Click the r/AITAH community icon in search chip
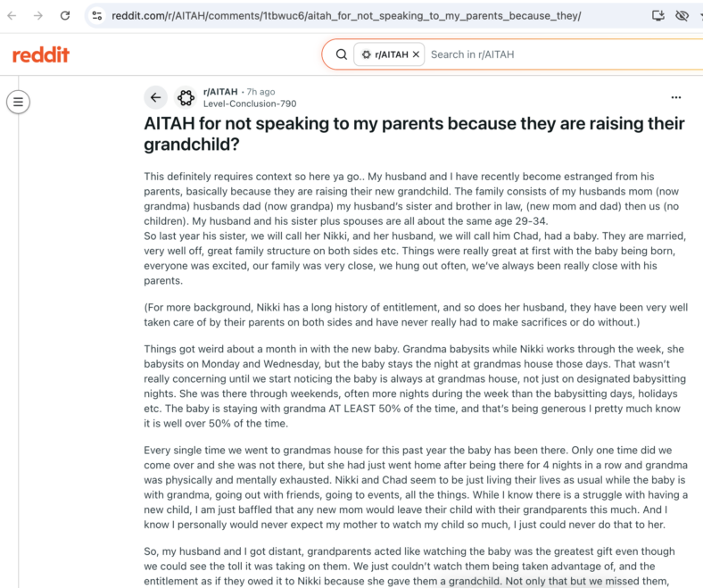 [x=367, y=54]
